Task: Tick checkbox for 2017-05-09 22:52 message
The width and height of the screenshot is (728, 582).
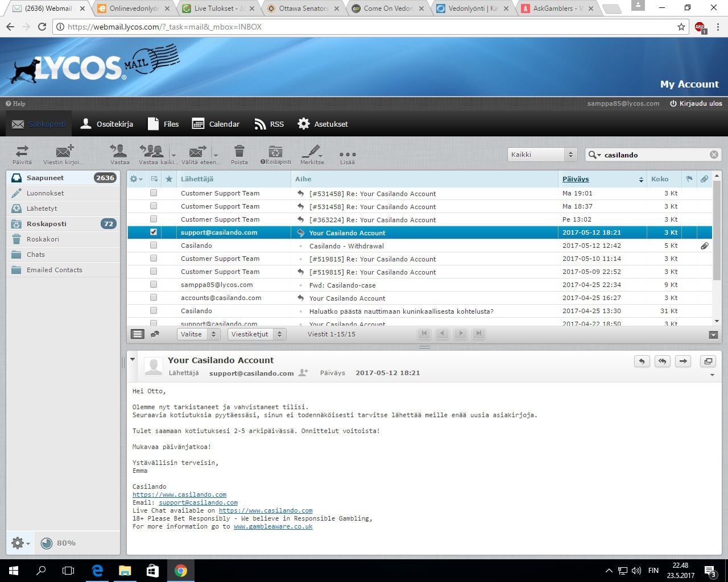Action: click(x=154, y=272)
